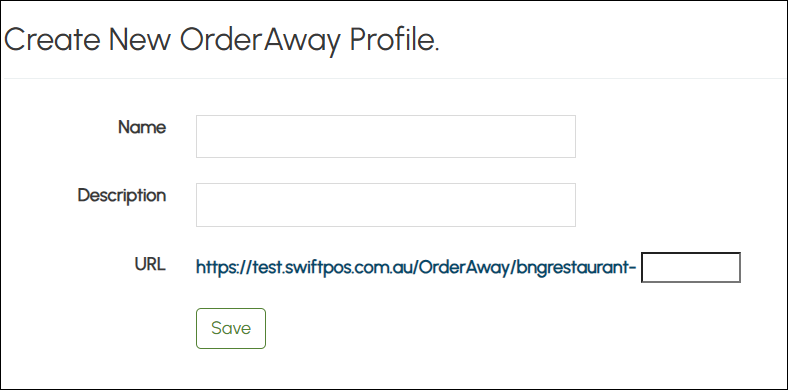This screenshot has width=788, height=390.
Task: Place cursor in the profile Name box
Action: click(385, 136)
